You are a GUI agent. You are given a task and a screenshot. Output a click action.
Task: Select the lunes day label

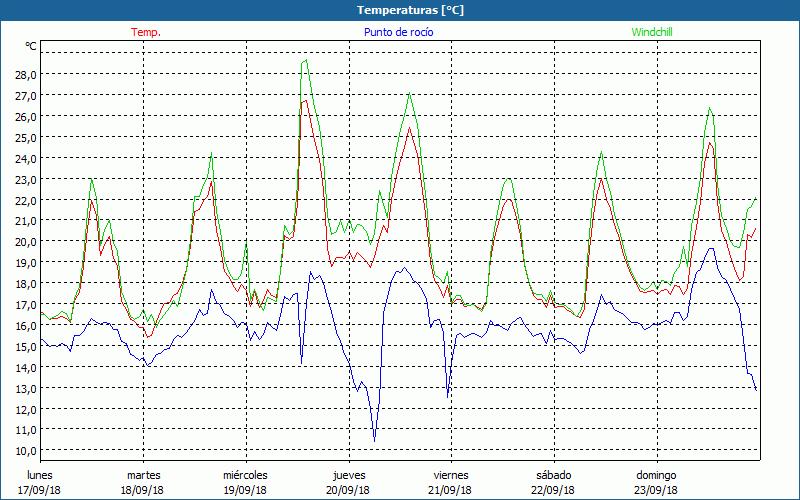[x=41, y=474]
